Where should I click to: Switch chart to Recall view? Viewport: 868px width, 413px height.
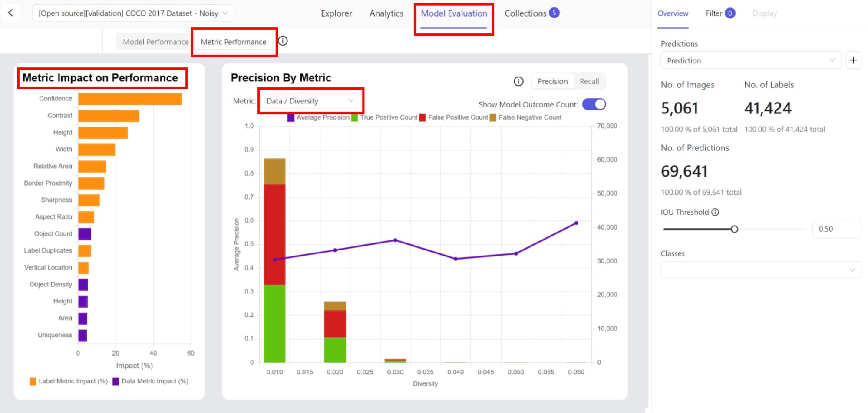coord(589,81)
